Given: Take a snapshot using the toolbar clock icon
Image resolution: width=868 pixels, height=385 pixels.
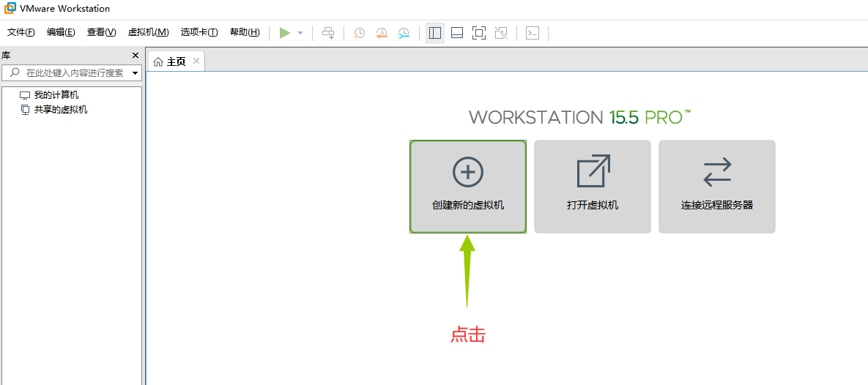Looking at the screenshot, I should click(359, 33).
